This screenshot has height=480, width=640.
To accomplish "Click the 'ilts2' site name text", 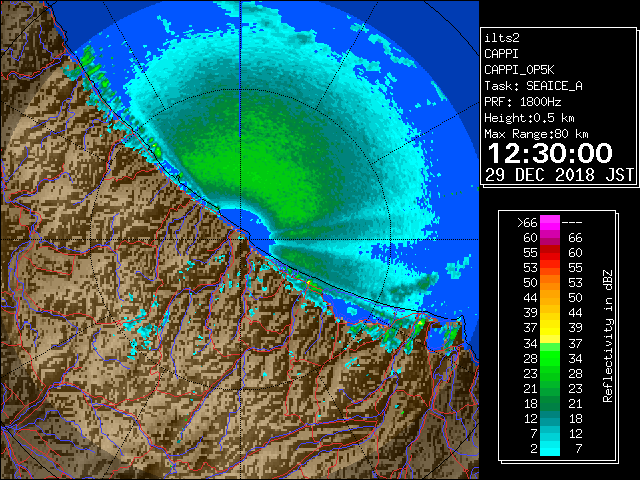I will pos(502,38).
